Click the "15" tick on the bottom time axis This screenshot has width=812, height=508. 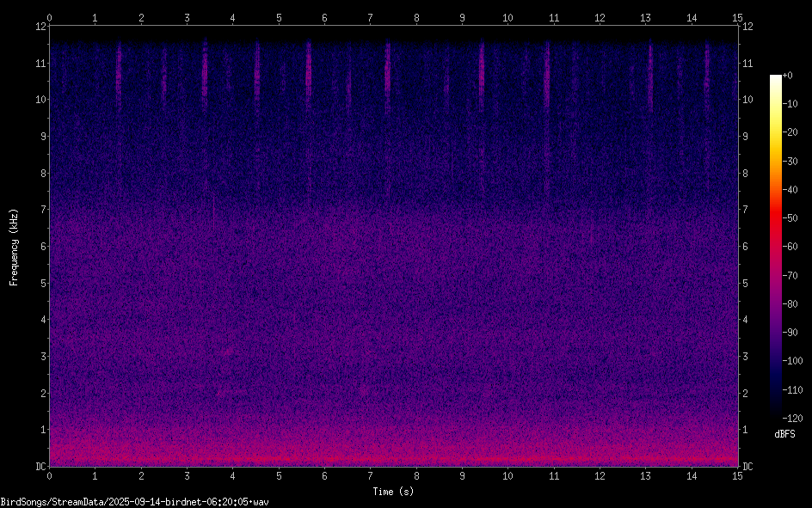737,476
